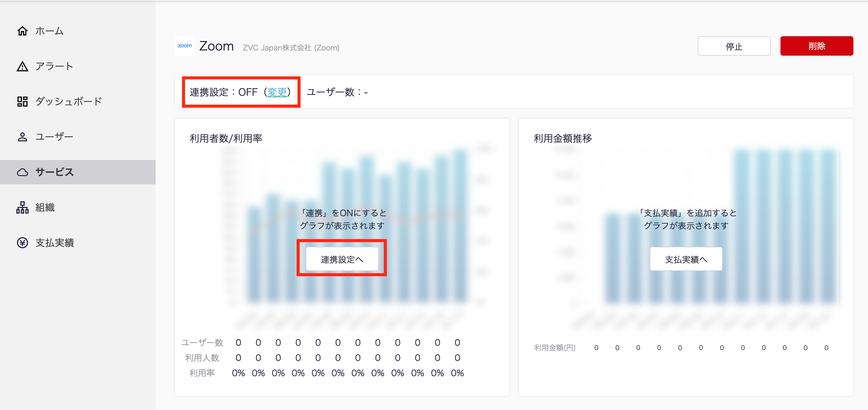Click the alert warning triangle icon
The width and height of the screenshot is (868, 410).
click(x=22, y=66)
